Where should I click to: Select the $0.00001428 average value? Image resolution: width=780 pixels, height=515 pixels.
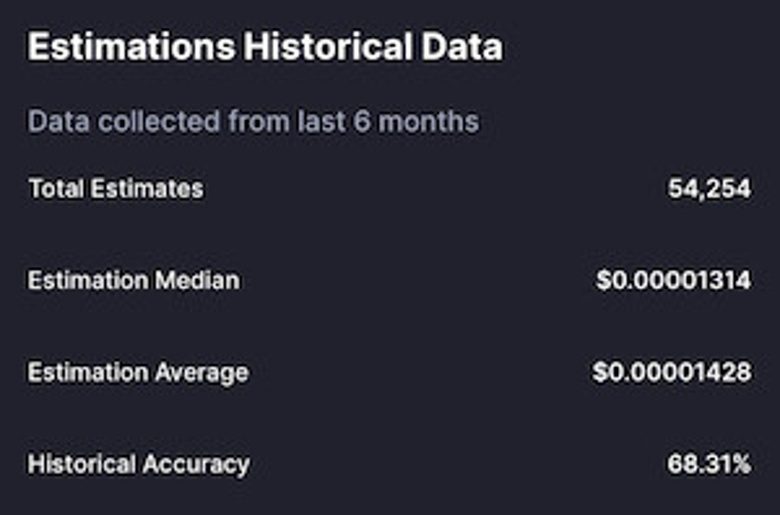[671, 372]
